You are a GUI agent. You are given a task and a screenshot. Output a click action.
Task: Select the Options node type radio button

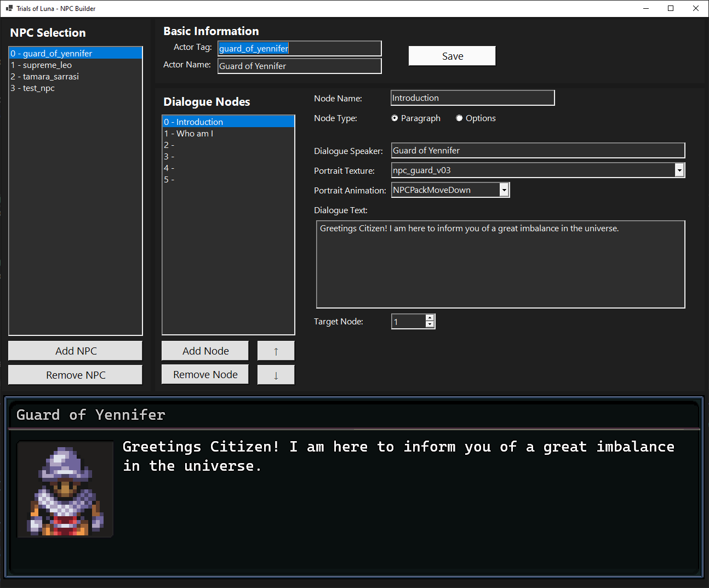[459, 118]
